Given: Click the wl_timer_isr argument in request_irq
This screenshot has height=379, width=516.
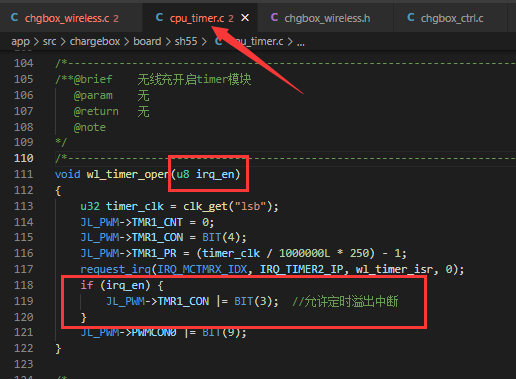Looking at the screenshot, I should tap(394, 269).
